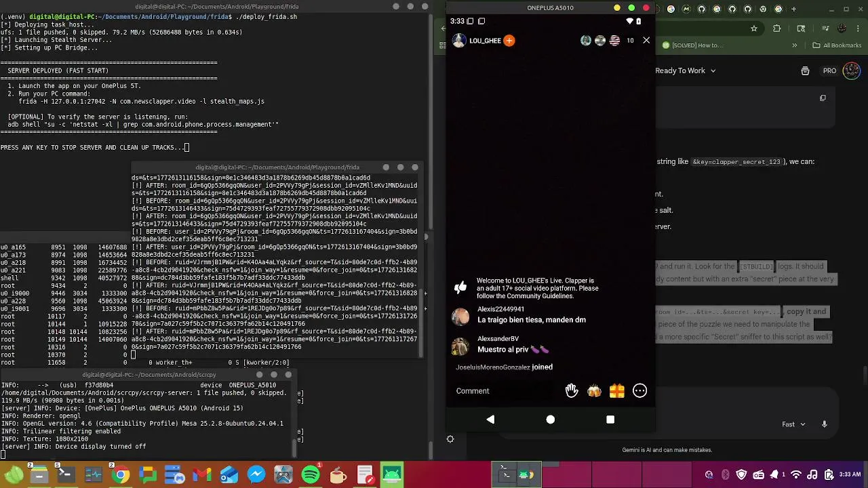868x488 pixels.
Task: Activate the Gemini microphone input
Action: point(825,424)
